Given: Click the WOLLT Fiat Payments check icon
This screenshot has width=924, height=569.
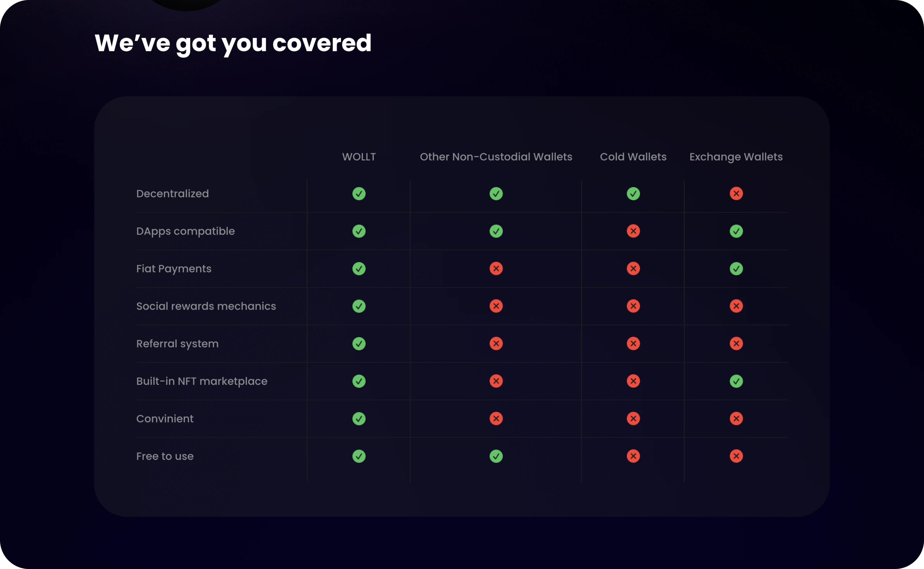Looking at the screenshot, I should tap(359, 268).
